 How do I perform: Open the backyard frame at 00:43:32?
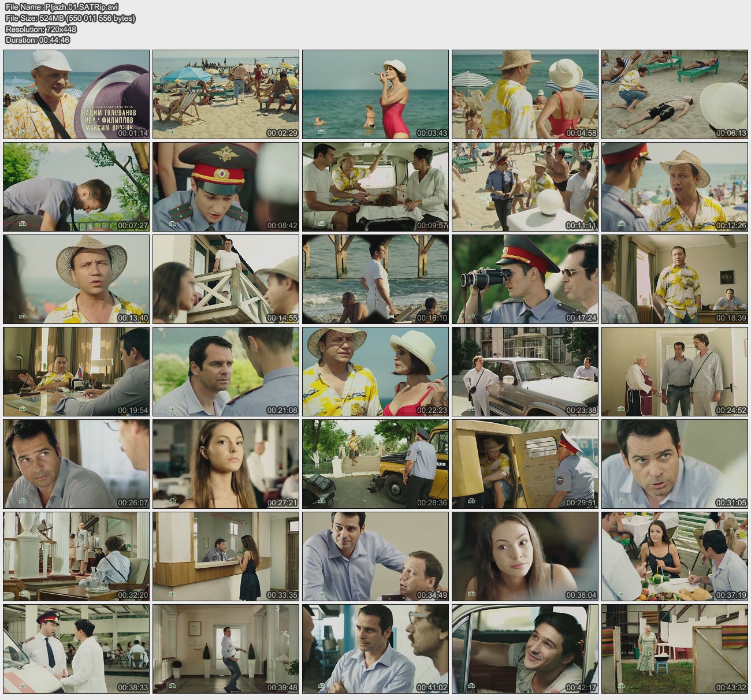coord(675,649)
